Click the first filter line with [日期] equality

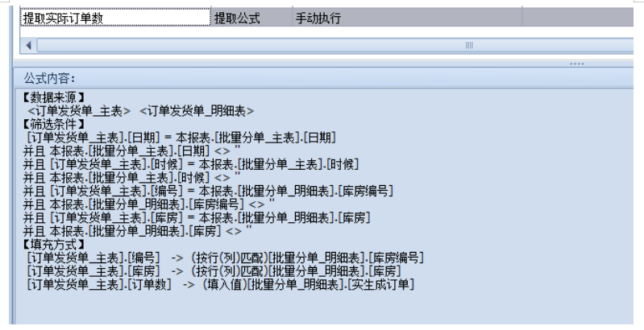[x=181, y=138]
